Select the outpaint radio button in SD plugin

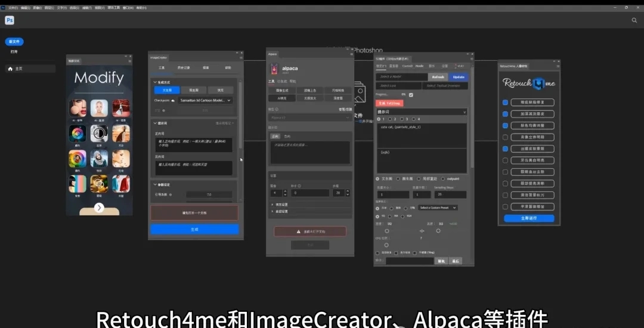coord(442,179)
